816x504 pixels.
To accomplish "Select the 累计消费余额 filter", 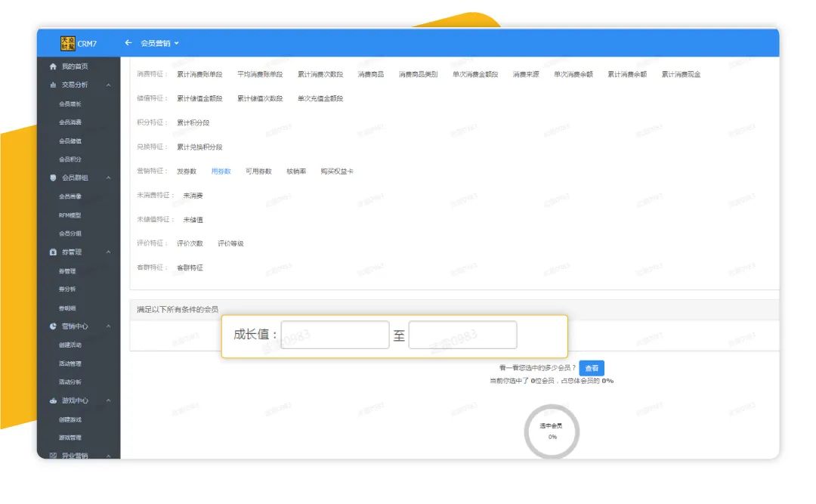I will point(627,75).
